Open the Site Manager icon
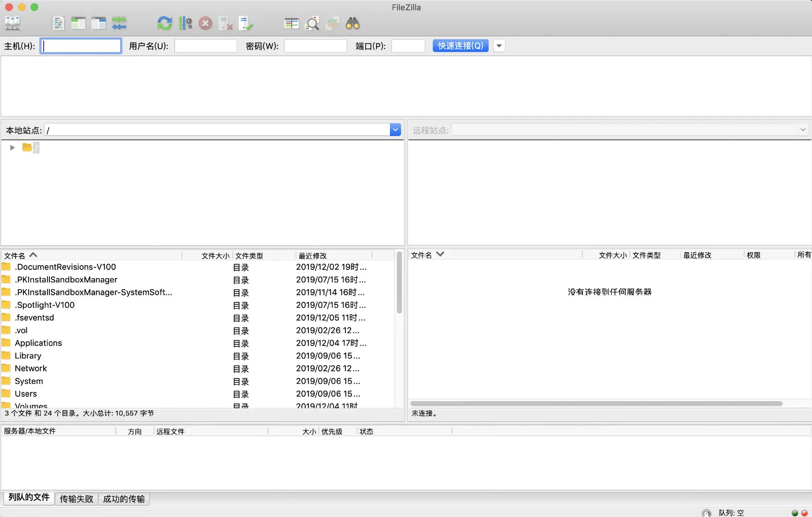Screen dimensions: 812x517 click(x=12, y=23)
